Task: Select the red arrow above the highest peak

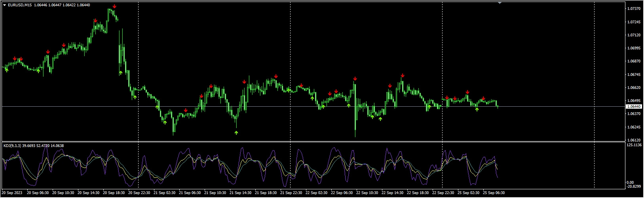Action: (114, 6)
